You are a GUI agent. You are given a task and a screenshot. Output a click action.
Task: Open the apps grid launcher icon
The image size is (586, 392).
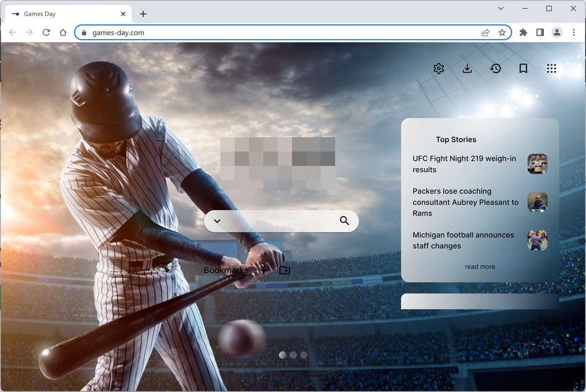[551, 68]
